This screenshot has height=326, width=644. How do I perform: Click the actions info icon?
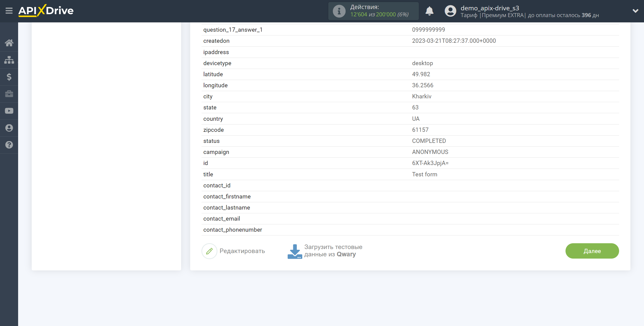339,11
